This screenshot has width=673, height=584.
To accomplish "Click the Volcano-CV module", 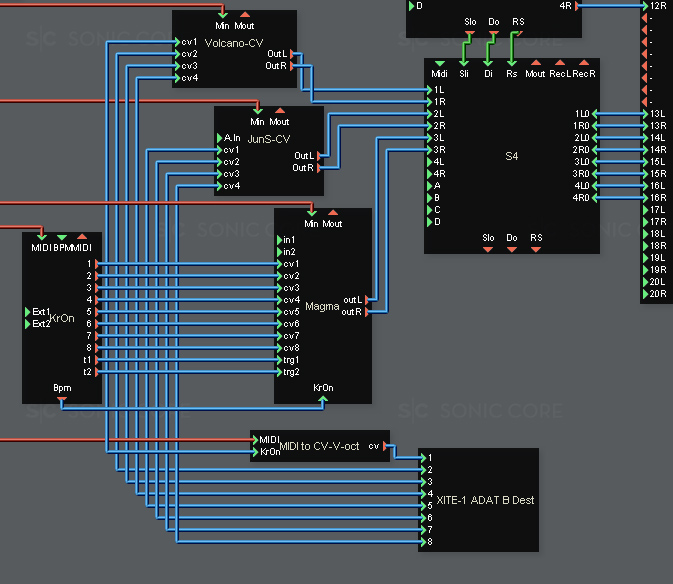I will (x=235, y=60).
